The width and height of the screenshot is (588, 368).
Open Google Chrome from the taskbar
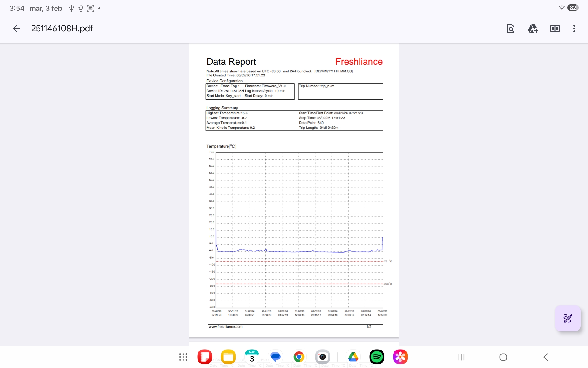[x=299, y=357]
